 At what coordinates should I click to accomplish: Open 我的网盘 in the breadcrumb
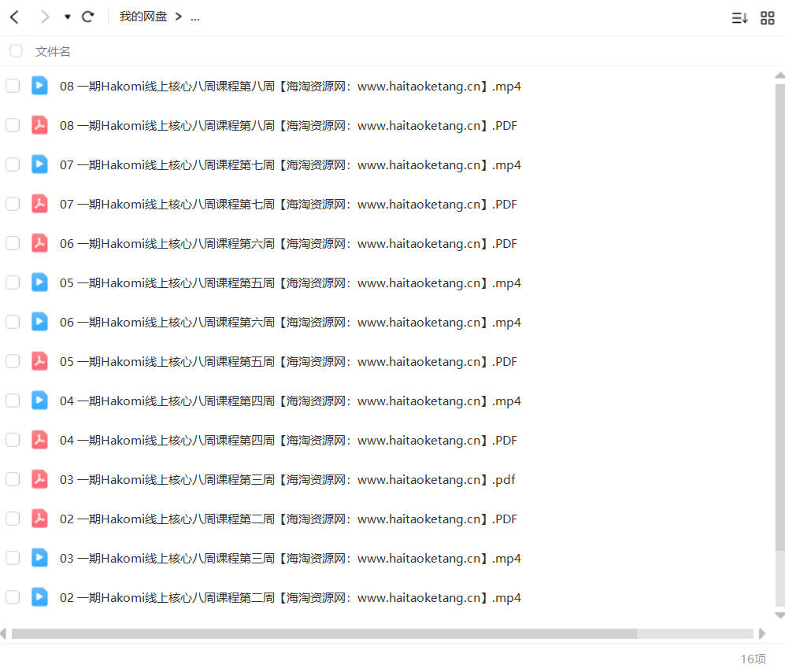click(143, 17)
